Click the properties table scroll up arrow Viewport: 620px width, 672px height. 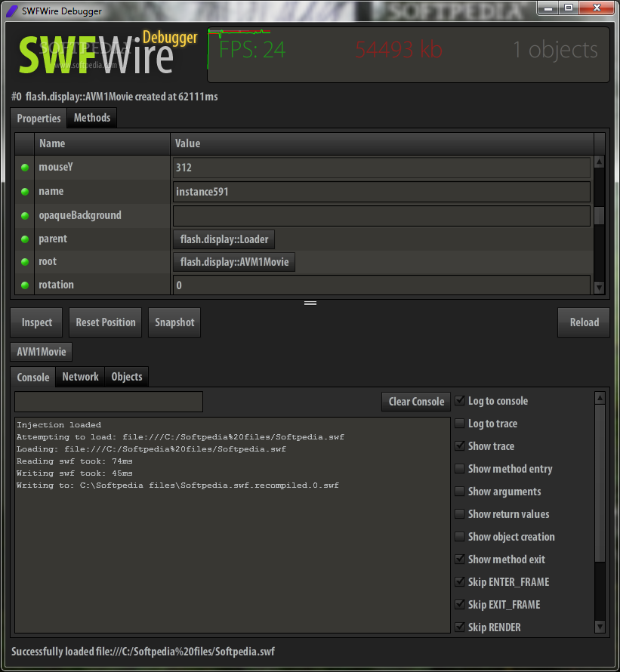600,162
